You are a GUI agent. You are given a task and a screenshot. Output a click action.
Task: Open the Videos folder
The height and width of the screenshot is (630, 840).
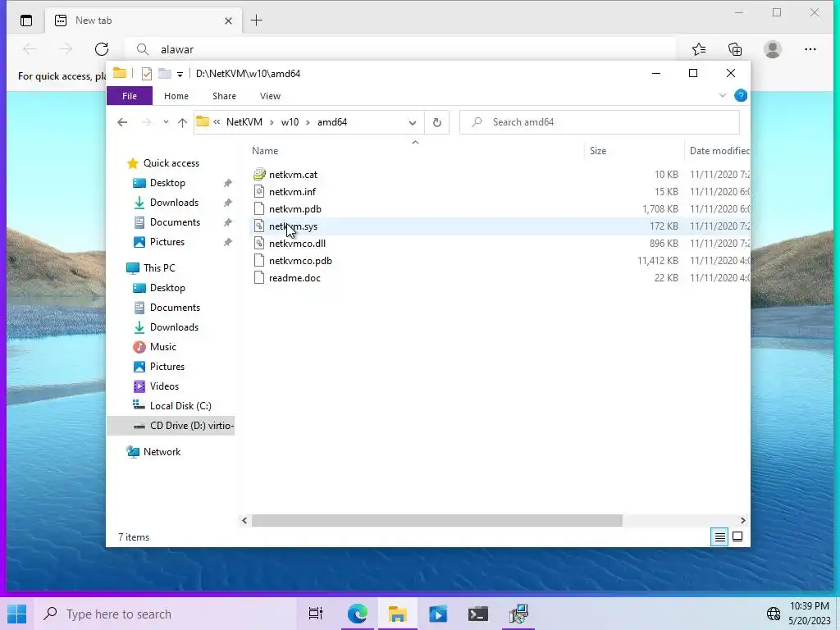[x=164, y=386]
